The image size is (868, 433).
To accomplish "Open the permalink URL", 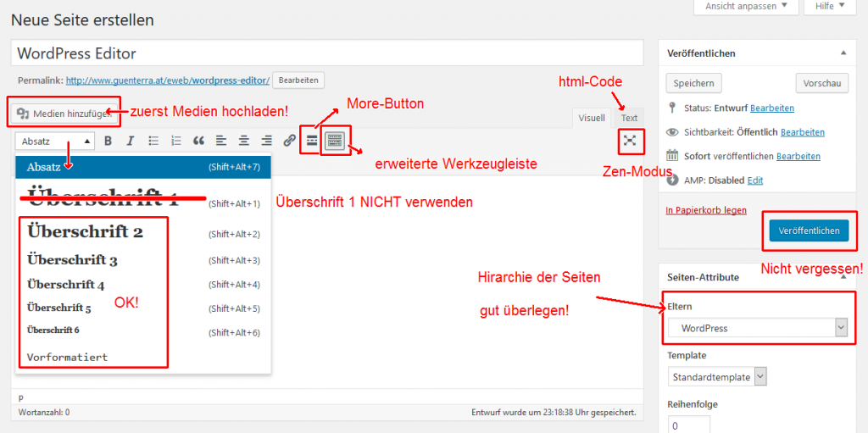I will pyautogui.click(x=168, y=80).
